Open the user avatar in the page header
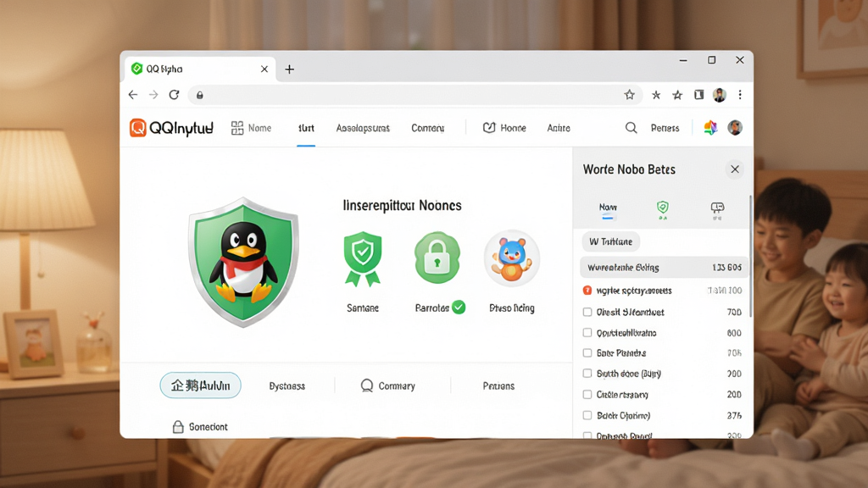Viewport: 868px width, 488px height. 735,128
